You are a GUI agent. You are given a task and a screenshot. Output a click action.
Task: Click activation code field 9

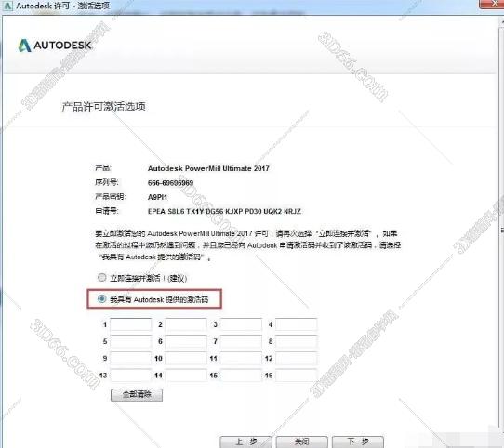(131, 358)
